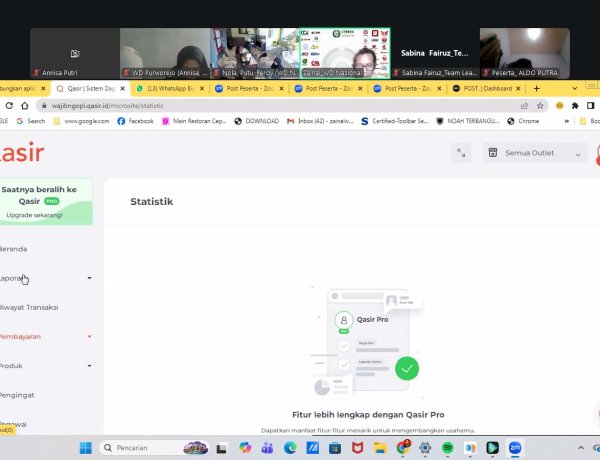This screenshot has width=600, height=460.
Task: Select Produk sidebar item
Action: (x=11, y=366)
